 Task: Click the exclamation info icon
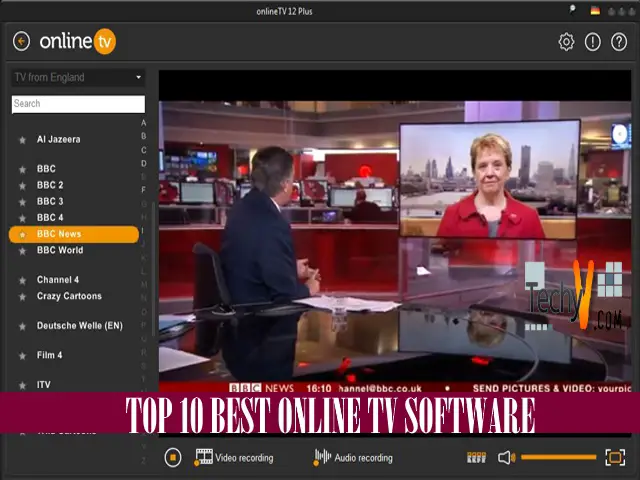click(x=593, y=42)
